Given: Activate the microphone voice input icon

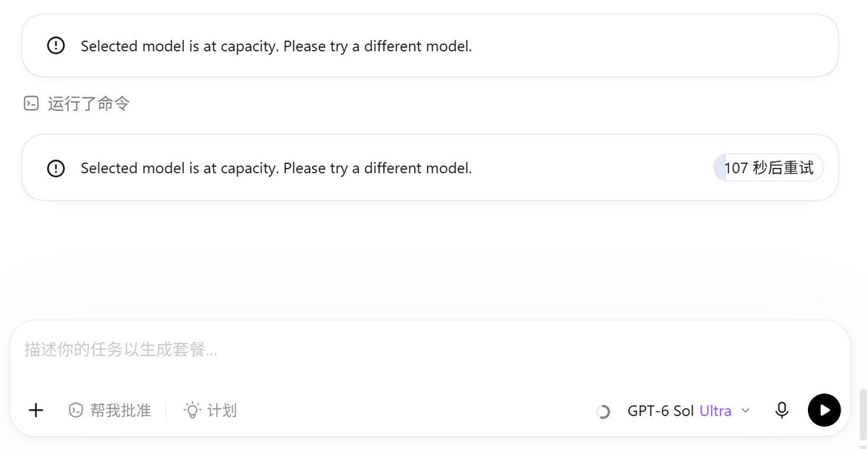Looking at the screenshot, I should (x=781, y=410).
